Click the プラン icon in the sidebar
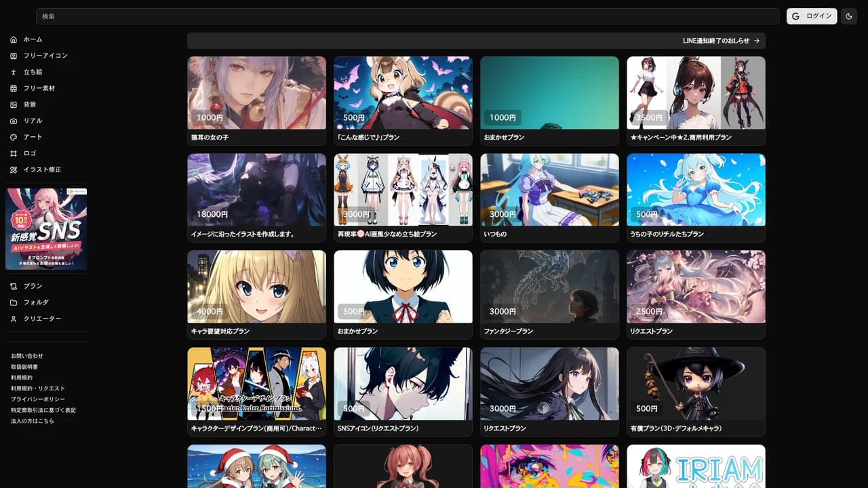Image resolution: width=868 pixels, height=488 pixels. coord(14,286)
